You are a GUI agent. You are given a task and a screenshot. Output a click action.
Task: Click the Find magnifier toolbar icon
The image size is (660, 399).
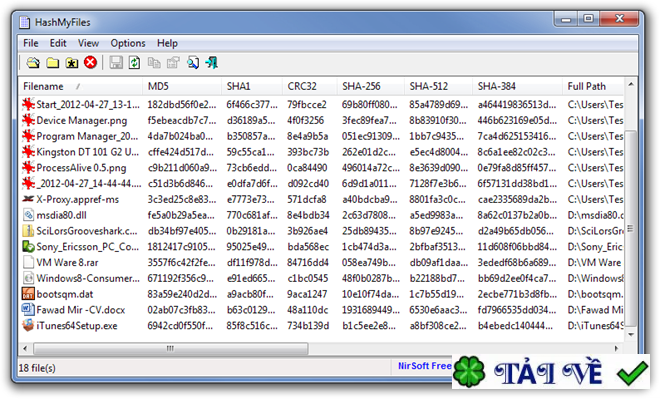(193, 63)
